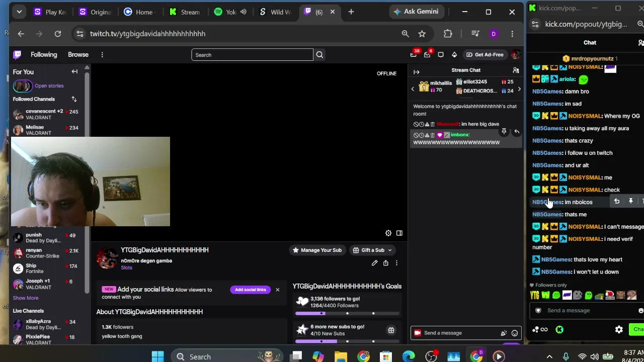644x362 pixels.
Task: Switch to the Play Kick browser tab
Action: (x=50, y=12)
